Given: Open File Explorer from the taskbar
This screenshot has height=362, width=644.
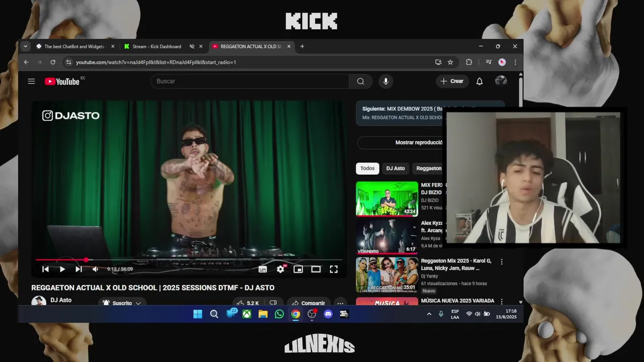Looking at the screenshot, I should [263, 314].
